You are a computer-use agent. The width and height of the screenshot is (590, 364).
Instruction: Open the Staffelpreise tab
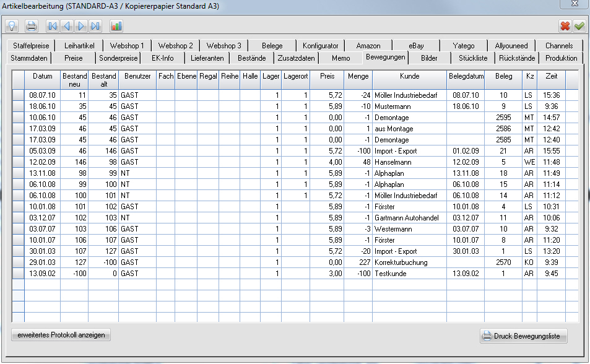[31, 46]
